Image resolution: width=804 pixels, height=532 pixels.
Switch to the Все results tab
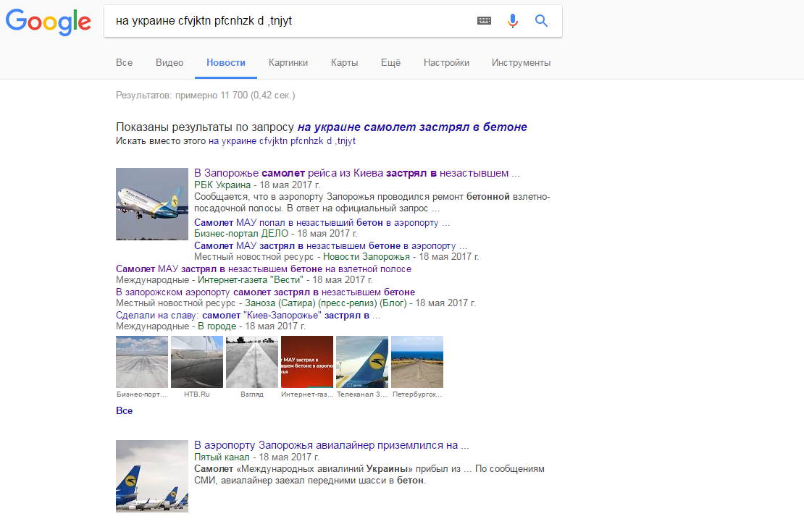point(124,62)
